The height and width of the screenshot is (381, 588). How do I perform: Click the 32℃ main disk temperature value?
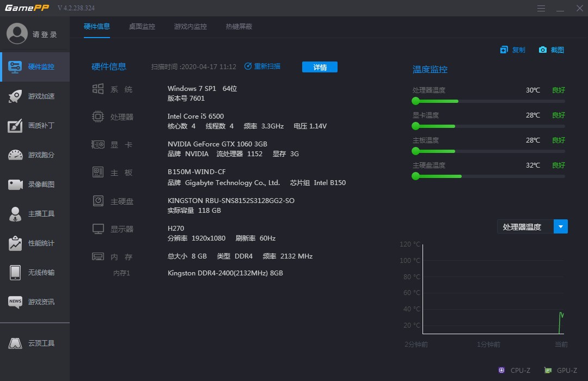point(533,165)
